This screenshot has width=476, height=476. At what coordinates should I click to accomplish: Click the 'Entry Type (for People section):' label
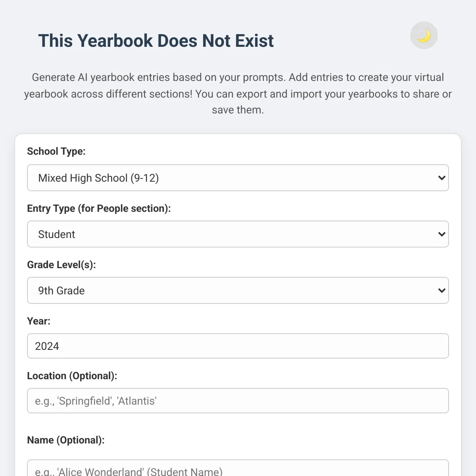[99, 208]
